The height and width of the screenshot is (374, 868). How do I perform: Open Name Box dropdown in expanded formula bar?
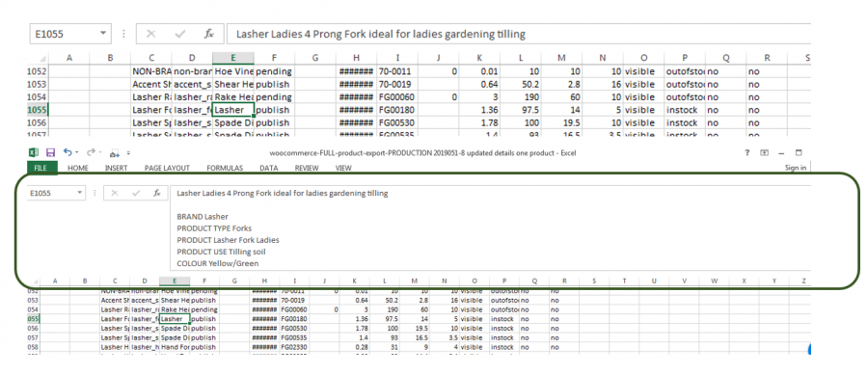pos(80,193)
